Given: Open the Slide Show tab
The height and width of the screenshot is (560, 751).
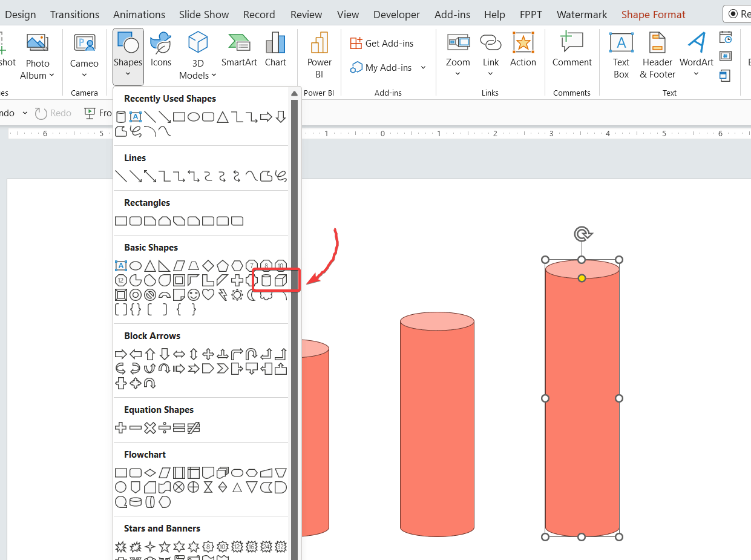Looking at the screenshot, I should point(203,14).
